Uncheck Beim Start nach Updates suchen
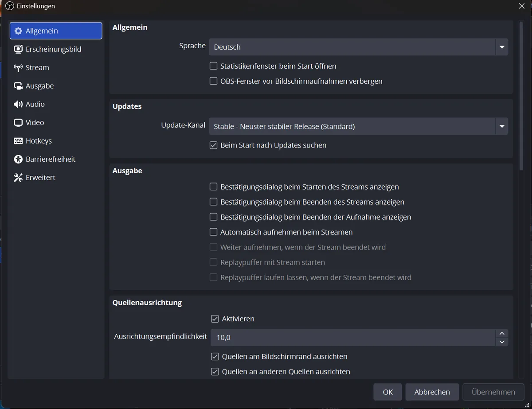Image resolution: width=532 pixels, height=409 pixels. click(x=213, y=145)
